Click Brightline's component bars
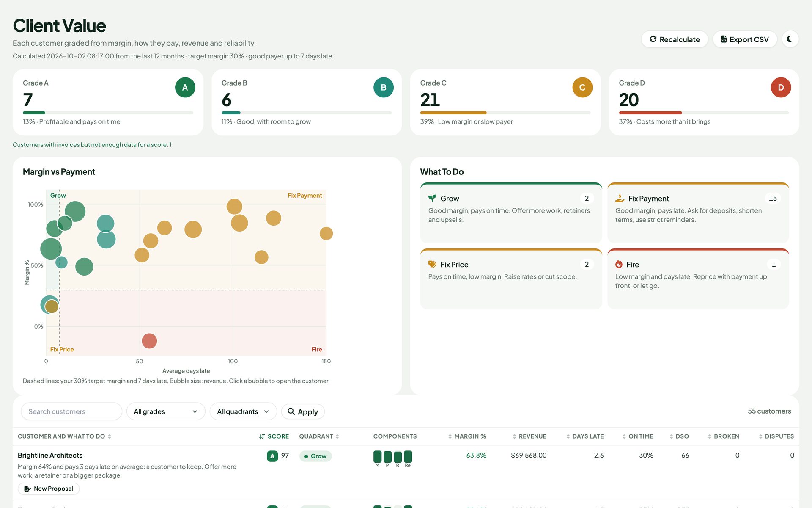The image size is (812, 508). pyautogui.click(x=392, y=459)
